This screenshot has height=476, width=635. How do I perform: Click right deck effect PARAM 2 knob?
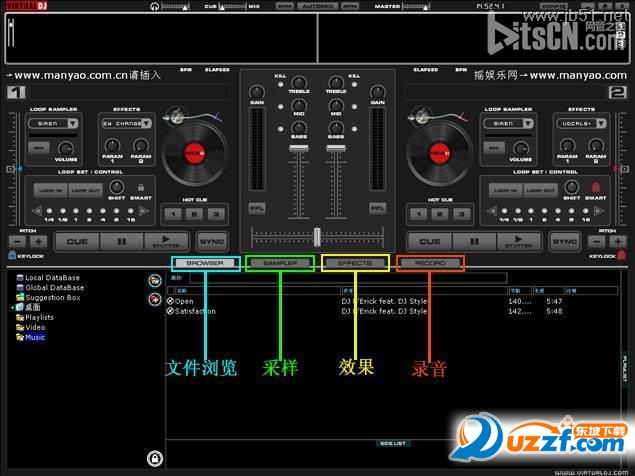pos(596,145)
